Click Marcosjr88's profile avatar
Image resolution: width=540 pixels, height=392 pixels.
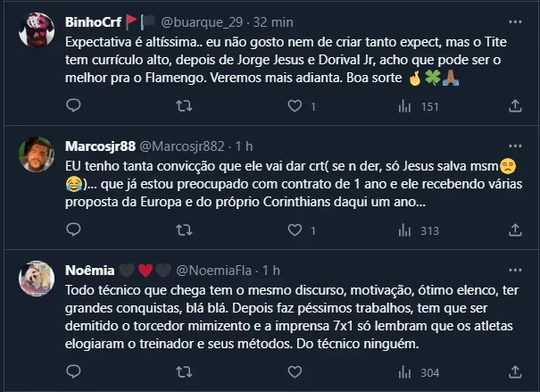(36, 154)
